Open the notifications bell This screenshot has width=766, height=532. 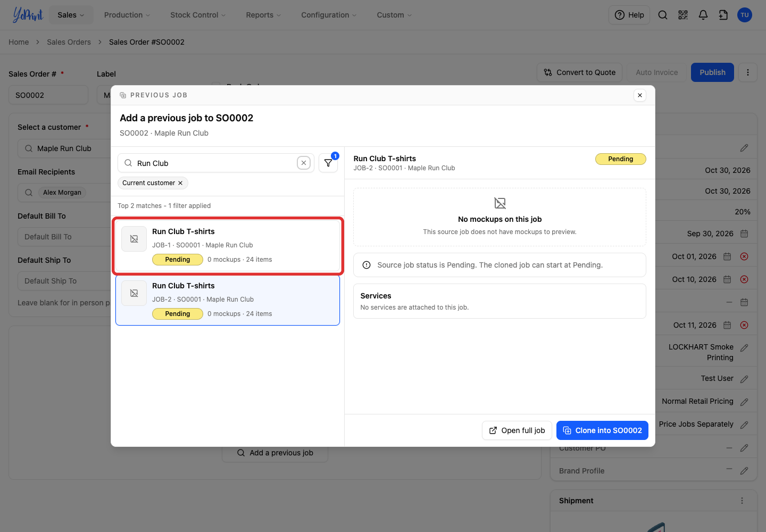pyautogui.click(x=703, y=15)
